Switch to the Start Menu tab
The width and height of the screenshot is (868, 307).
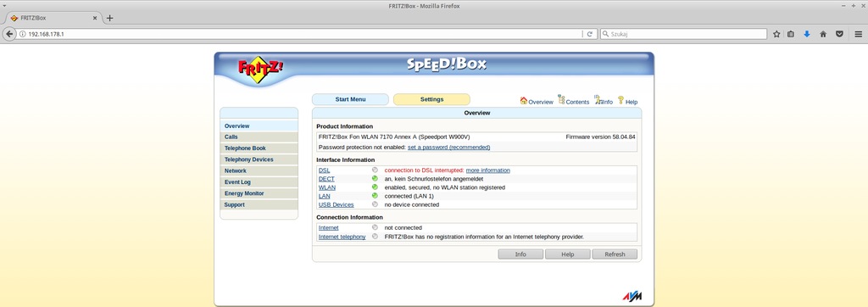click(x=350, y=99)
